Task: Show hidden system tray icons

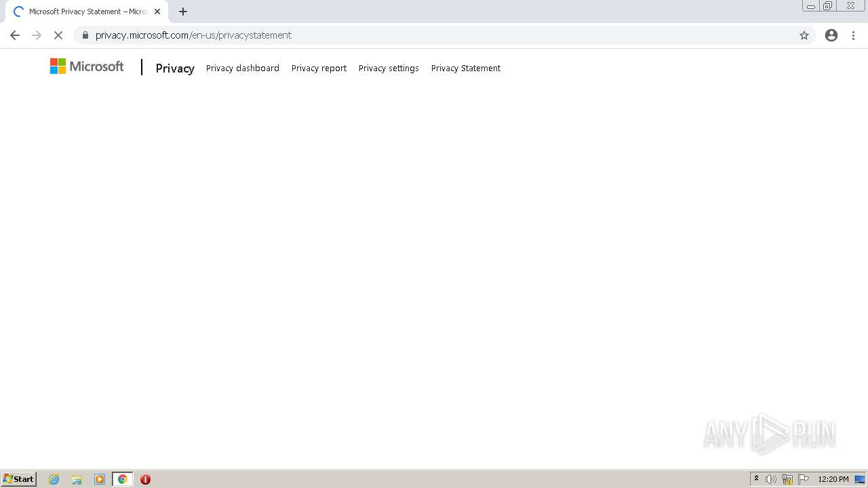Action: click(756, 479)
